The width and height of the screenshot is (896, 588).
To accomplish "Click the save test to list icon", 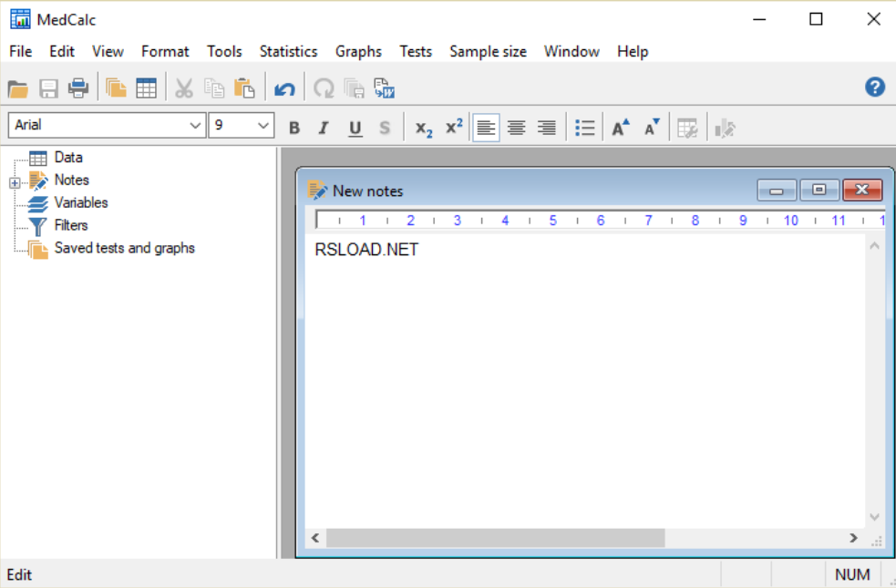I will 355,88.
